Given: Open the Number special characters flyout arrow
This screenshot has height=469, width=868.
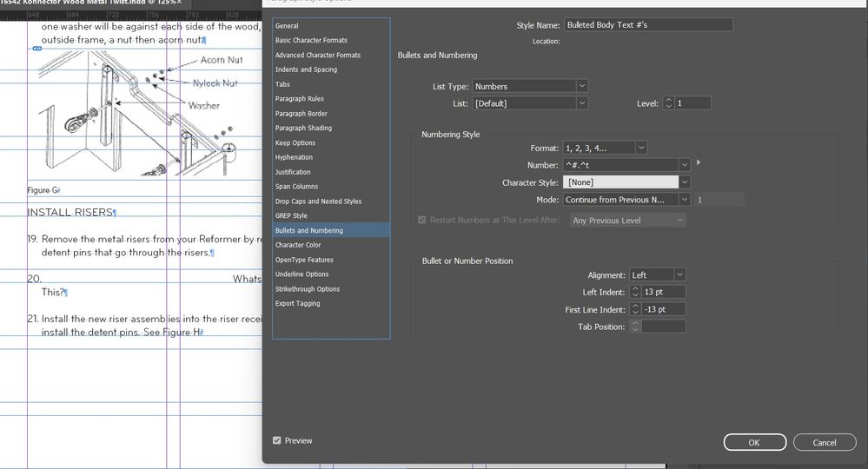Looking at the screenshot, I should tap(698, 162).
